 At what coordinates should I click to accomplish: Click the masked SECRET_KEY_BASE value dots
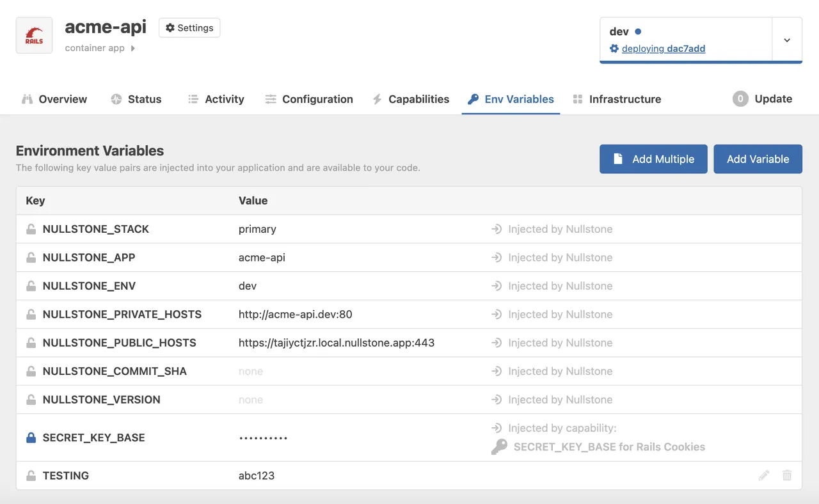coord(263,438)
